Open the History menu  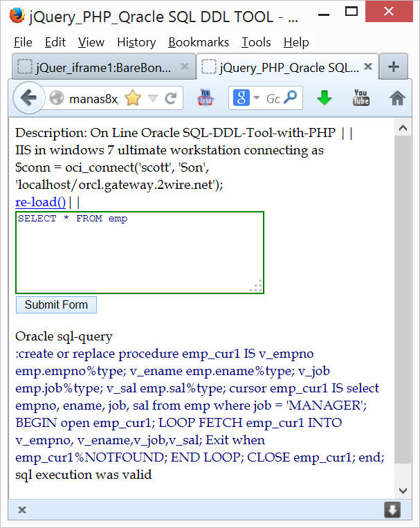tap(136, 42)
